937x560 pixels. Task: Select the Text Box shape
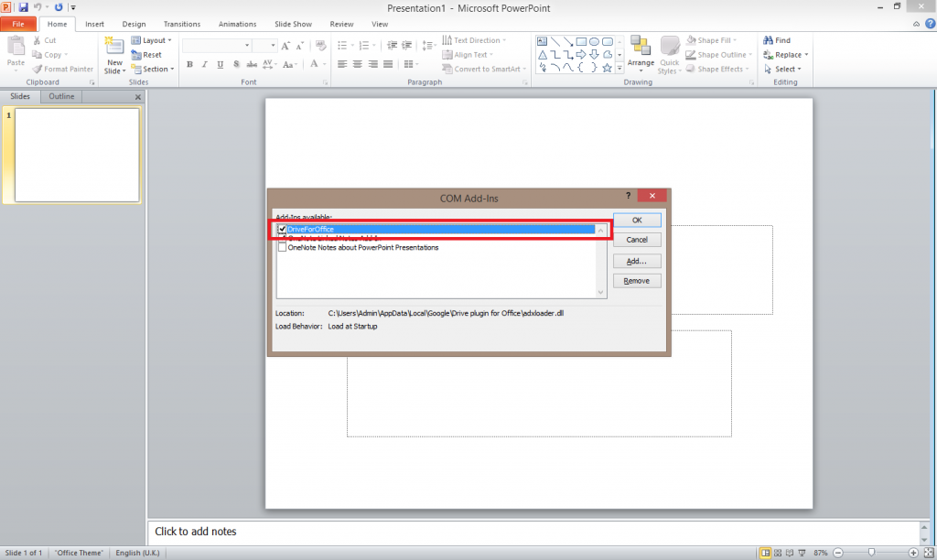[x=542, y=42]
